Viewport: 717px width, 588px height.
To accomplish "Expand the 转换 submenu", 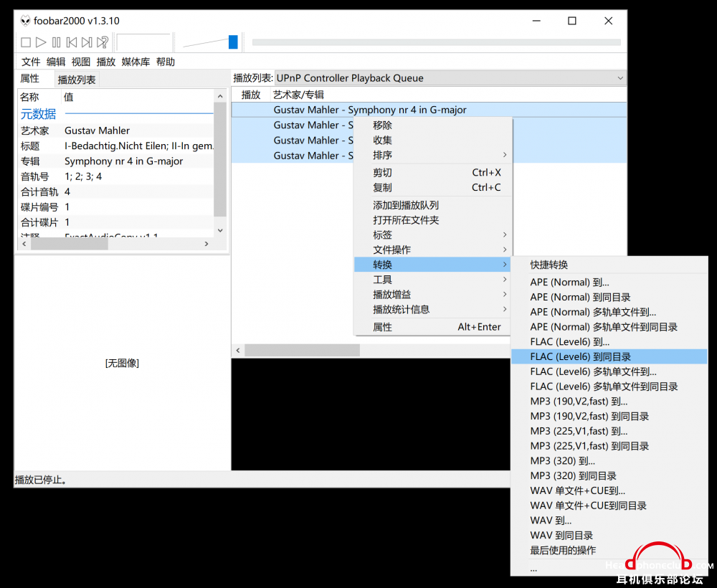I will (x=432, y=265).
